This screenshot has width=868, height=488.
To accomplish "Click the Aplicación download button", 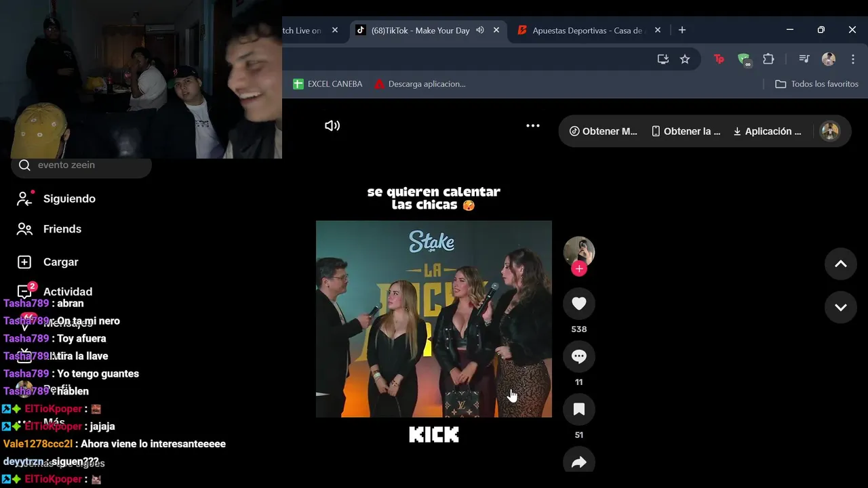I will [x=767, y=131].
